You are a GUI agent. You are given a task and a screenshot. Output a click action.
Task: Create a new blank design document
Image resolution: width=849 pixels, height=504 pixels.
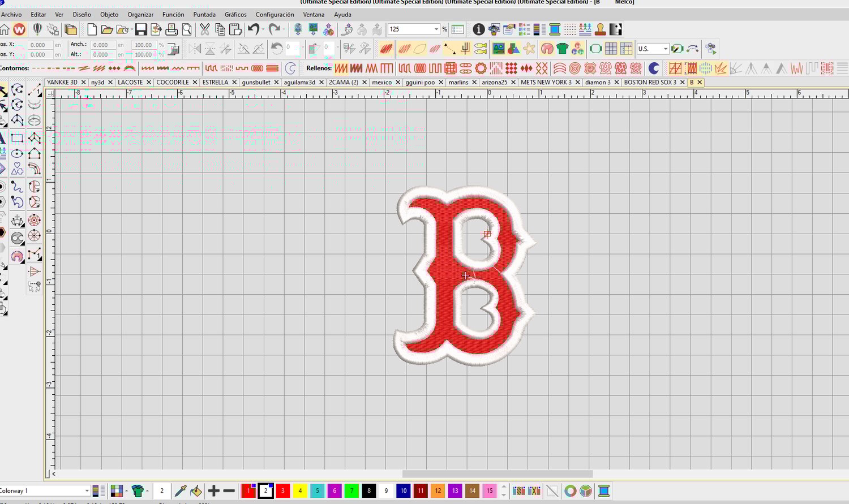tap(92, 29)
